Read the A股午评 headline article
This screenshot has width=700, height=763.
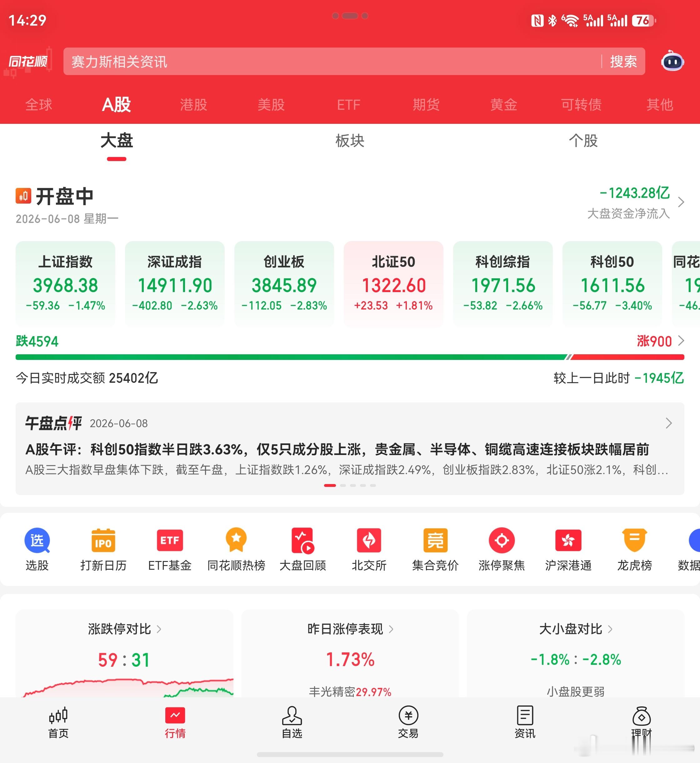tap(337, 450)
